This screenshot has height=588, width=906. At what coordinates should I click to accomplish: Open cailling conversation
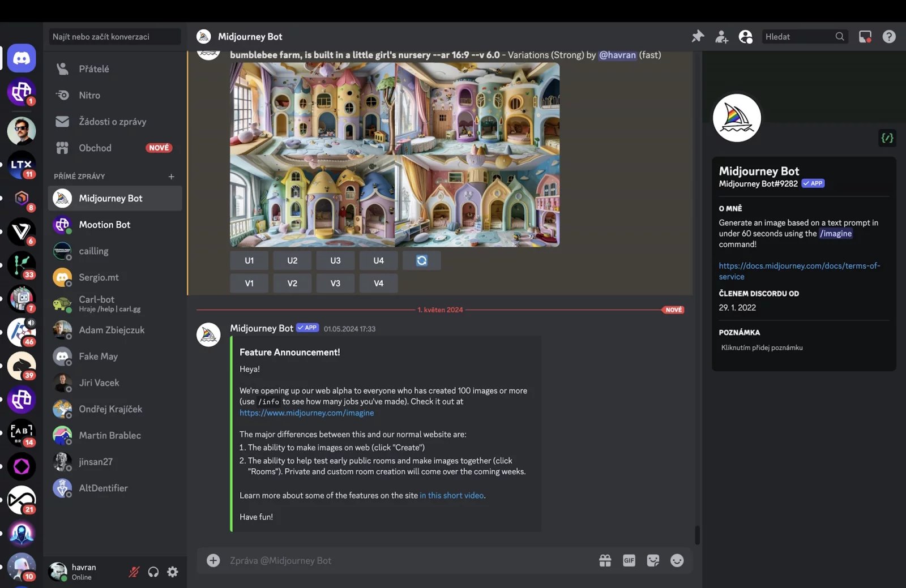(115, 251)
